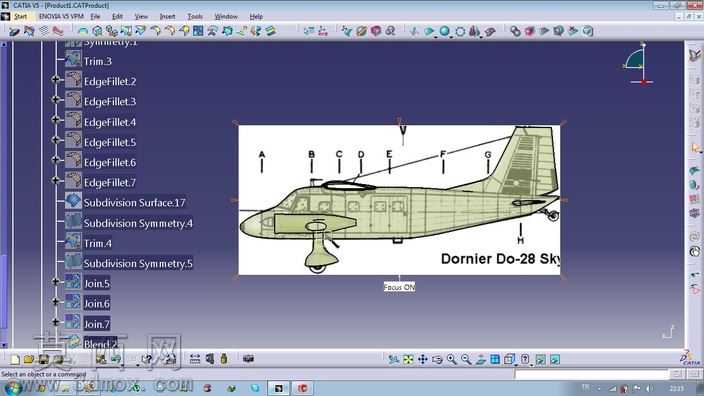Click the tree scrollbar up arrow
This screenshot has height=396, width=704.
pyautogui.click(x=4, y=44)
